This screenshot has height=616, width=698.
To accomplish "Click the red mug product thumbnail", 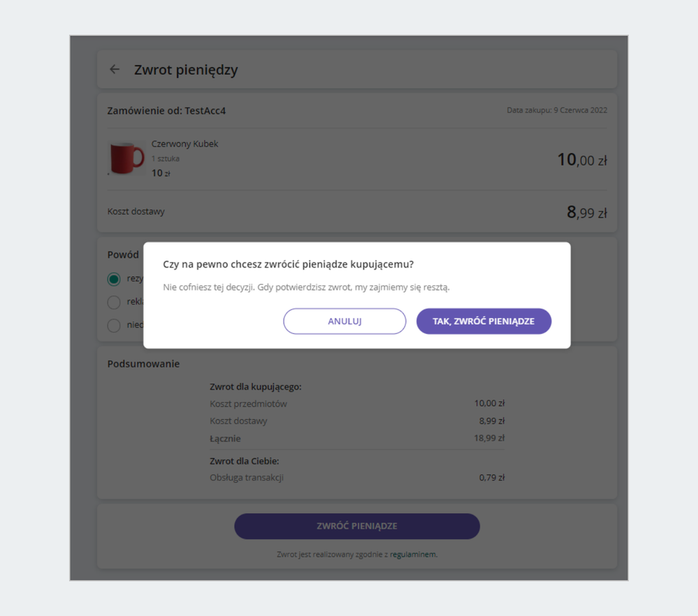I will (126, 158).
